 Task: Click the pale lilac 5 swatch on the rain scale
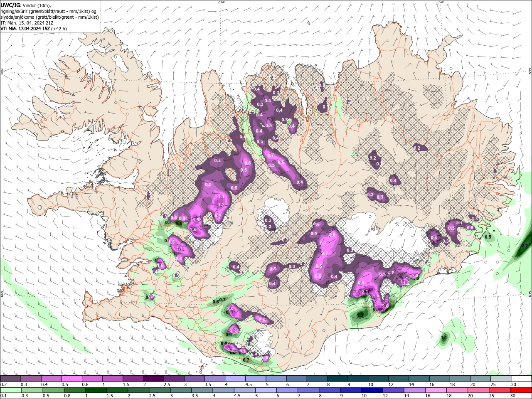pyautogui.click(x=266, y=390)
